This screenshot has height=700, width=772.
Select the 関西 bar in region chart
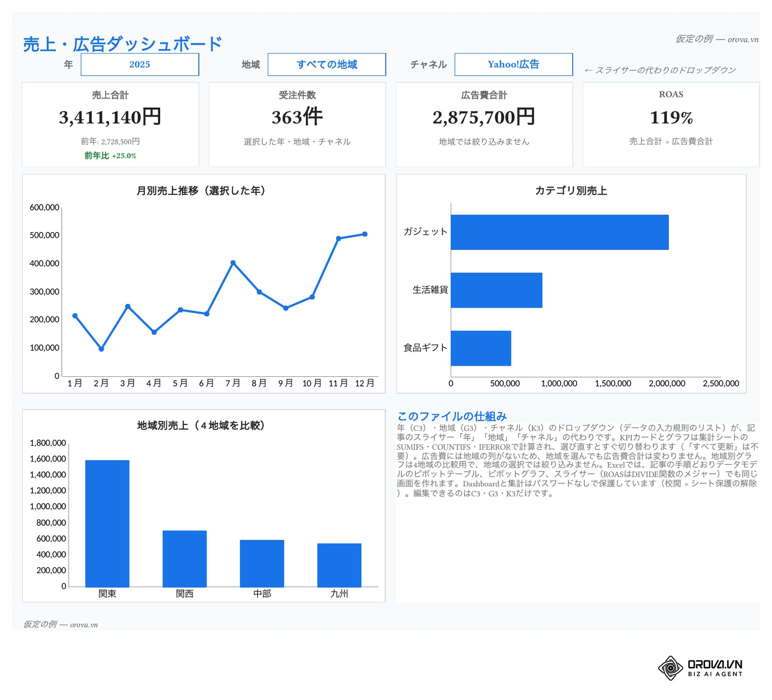[x=184, y=559]
